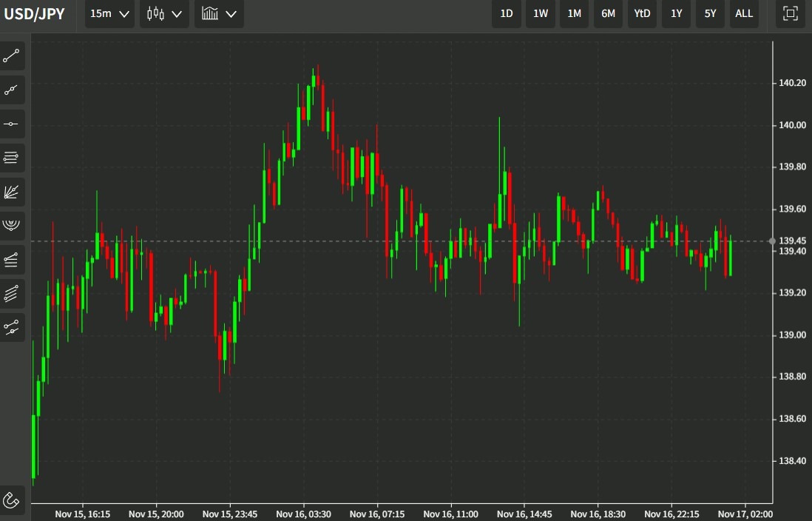Screen dimensions: 812x521
Task: Open the 15m interval dropdown
Action: [109, 13]
